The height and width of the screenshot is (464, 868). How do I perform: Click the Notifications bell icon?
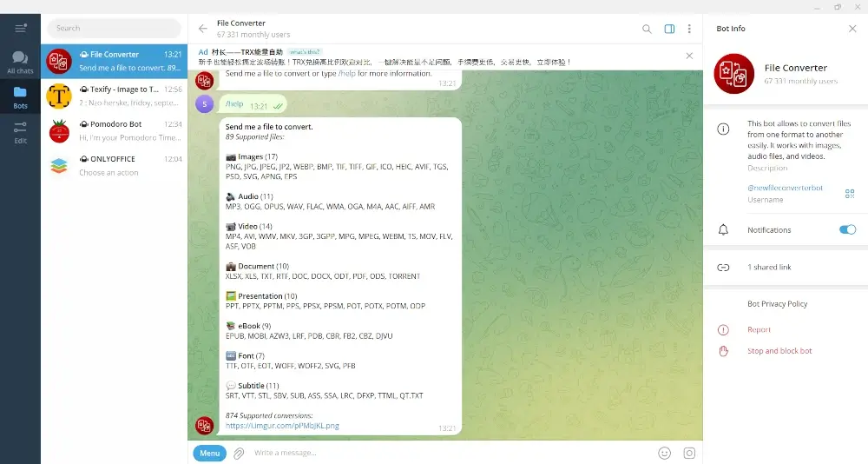coord(724,230)
